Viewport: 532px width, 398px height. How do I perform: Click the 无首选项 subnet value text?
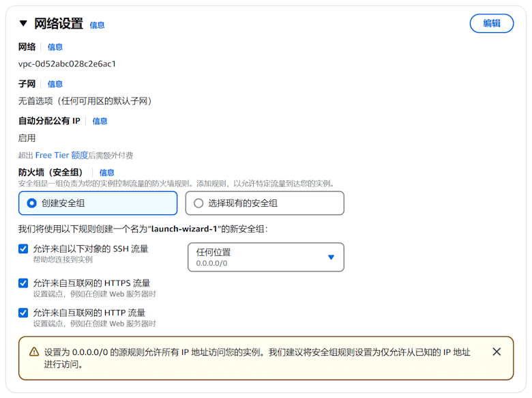tap(85, 101)
